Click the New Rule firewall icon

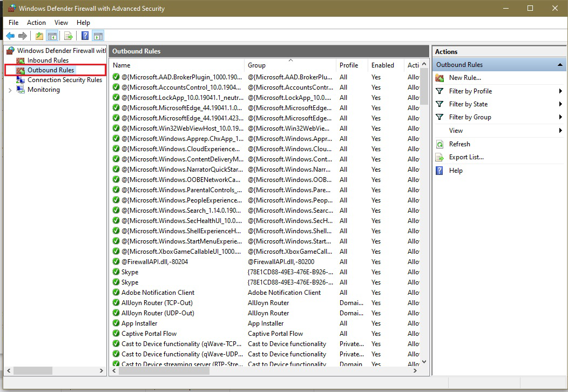coord(439,78)
